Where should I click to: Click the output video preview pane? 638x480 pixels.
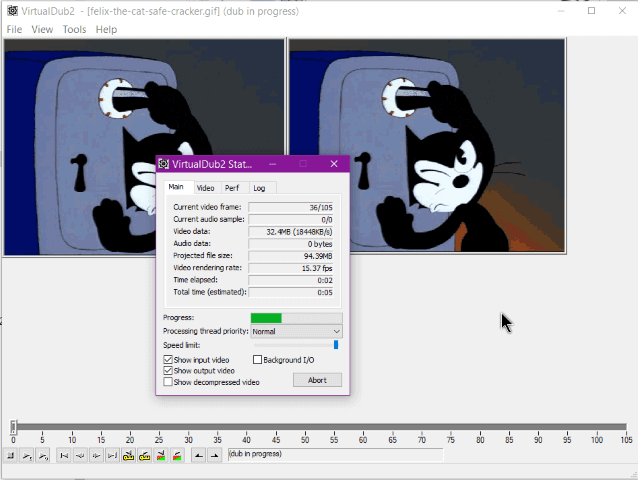(427, 146)
